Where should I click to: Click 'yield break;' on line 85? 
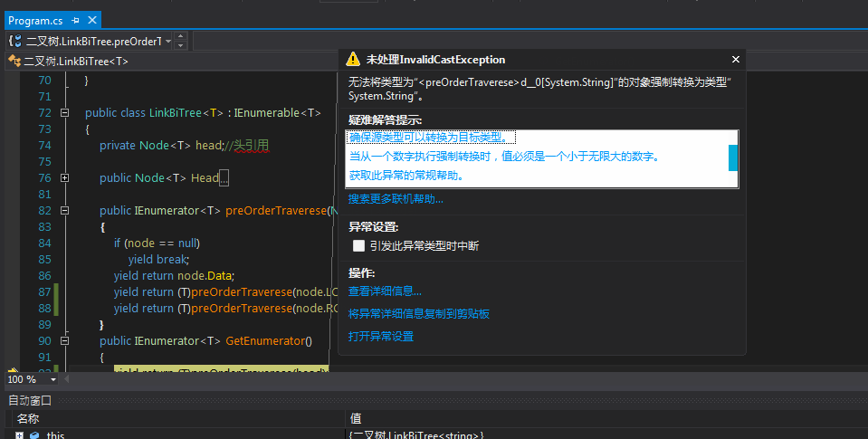coord(159,259)
